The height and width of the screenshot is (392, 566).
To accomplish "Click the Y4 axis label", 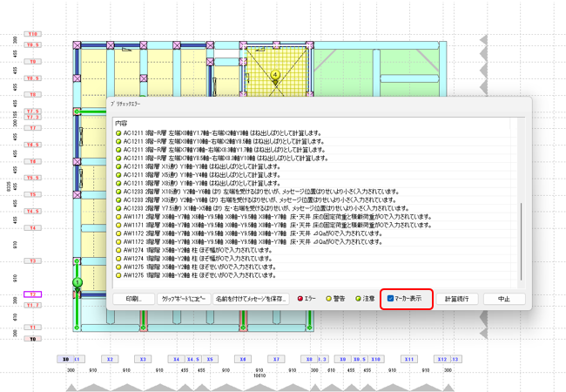I will (33, 227).
